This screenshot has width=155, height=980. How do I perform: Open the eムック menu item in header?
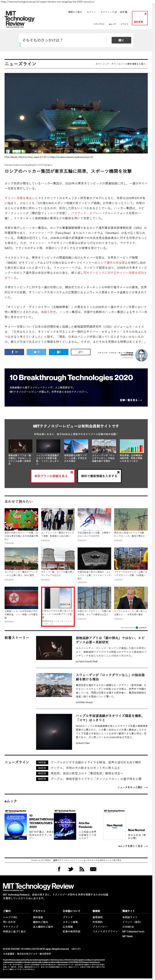pos(112,24)
